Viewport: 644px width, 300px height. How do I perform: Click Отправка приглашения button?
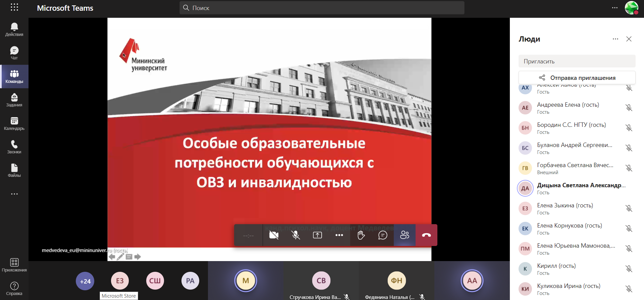[577, 78]
